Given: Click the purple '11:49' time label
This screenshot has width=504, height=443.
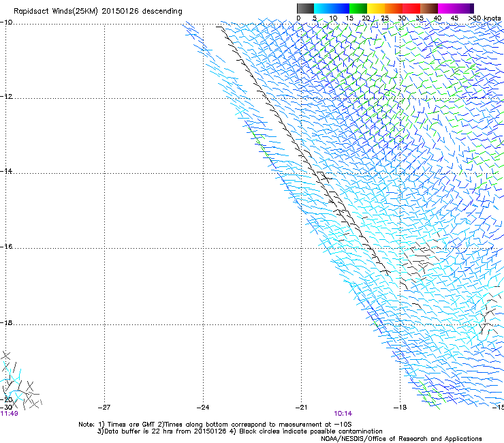Looking at the screenshot, I should pos(9,414).
